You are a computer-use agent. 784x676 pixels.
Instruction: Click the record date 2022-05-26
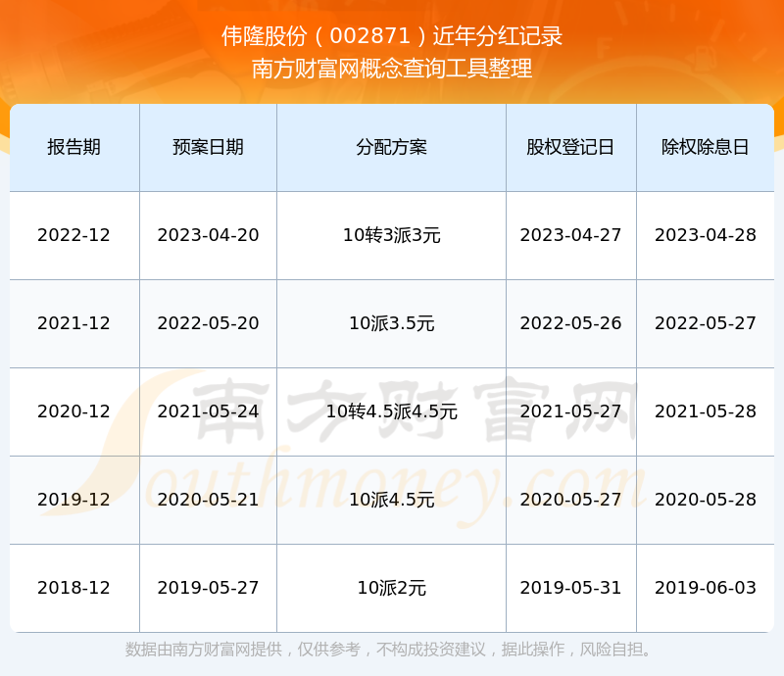570,323
